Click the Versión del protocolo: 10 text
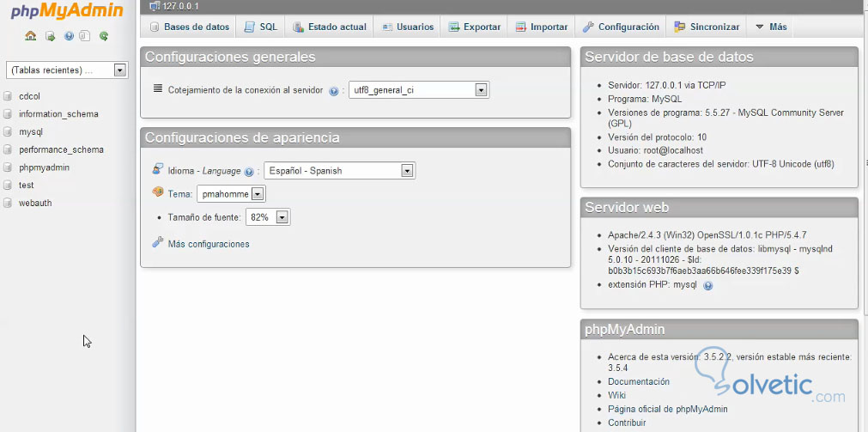868x432 pixels. click(657, 137)
